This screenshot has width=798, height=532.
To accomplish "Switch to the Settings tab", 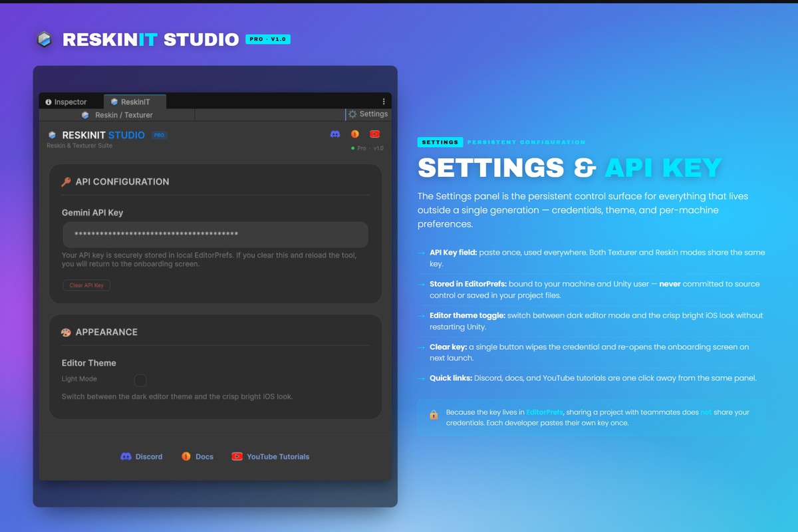I will pyautogui.click(x=368, y=114).
